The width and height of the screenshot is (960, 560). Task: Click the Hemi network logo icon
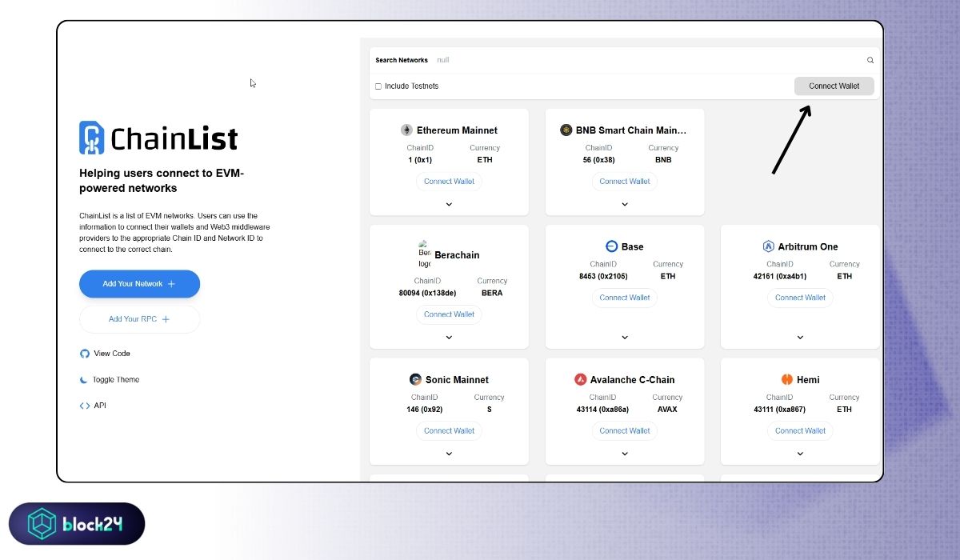click(x=787, y=380)
